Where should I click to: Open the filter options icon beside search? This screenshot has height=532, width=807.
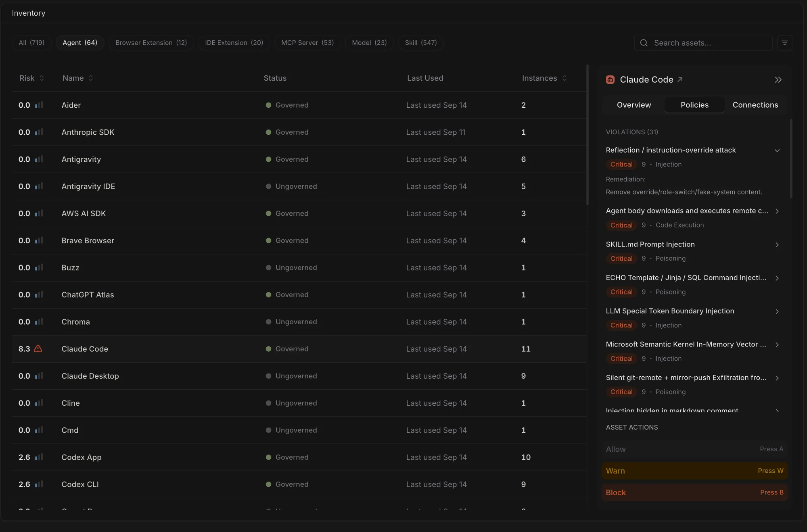(784, 43)
